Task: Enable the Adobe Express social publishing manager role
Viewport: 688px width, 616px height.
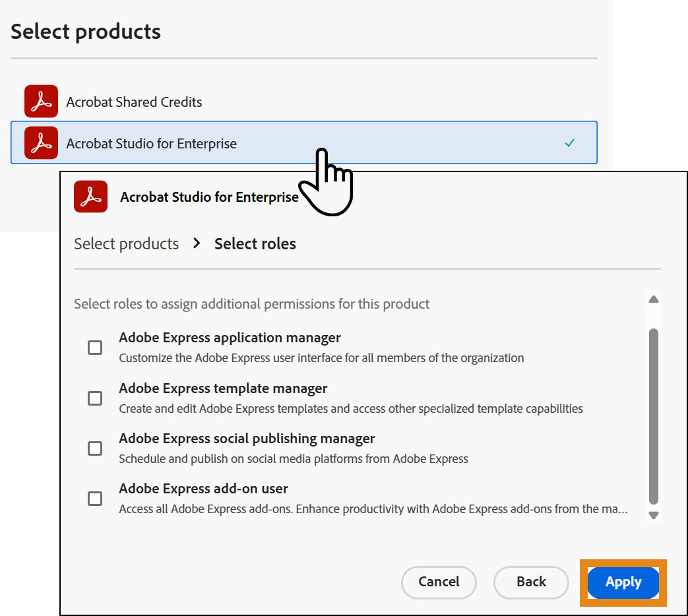Action: tap(95, 448)
